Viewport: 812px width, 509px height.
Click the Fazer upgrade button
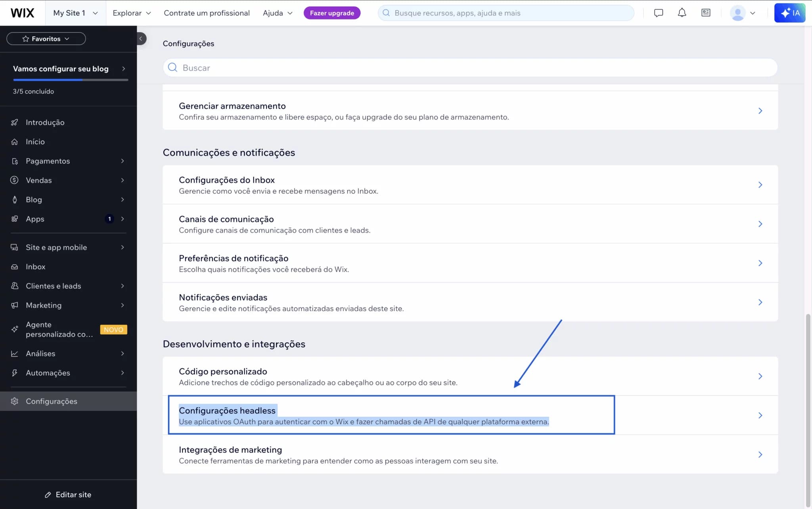(332, 12)
